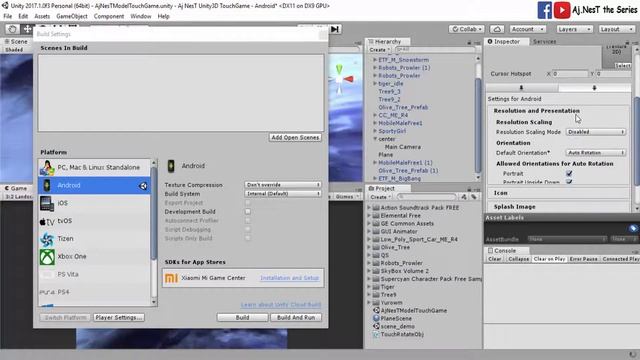Open the Facebook icon link
The image size is (640, 360).
coord(544,10)
